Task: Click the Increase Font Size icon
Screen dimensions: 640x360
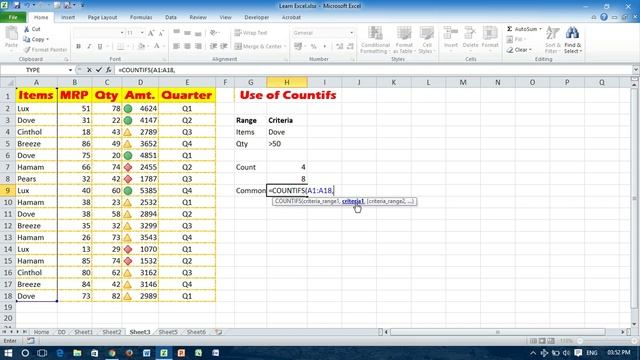Action: [x=151, y=33]
